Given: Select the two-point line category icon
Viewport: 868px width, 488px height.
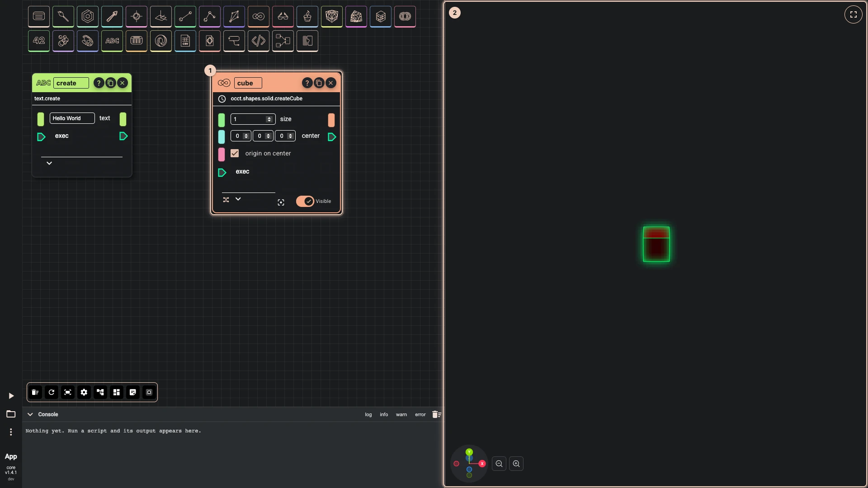Looking at the screenshot, I should [185, 17].
